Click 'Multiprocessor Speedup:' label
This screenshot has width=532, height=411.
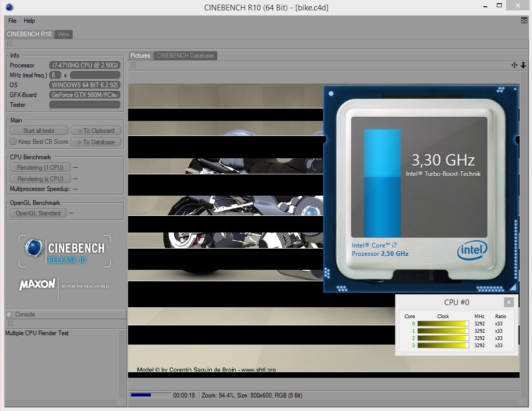click(40, 189)
